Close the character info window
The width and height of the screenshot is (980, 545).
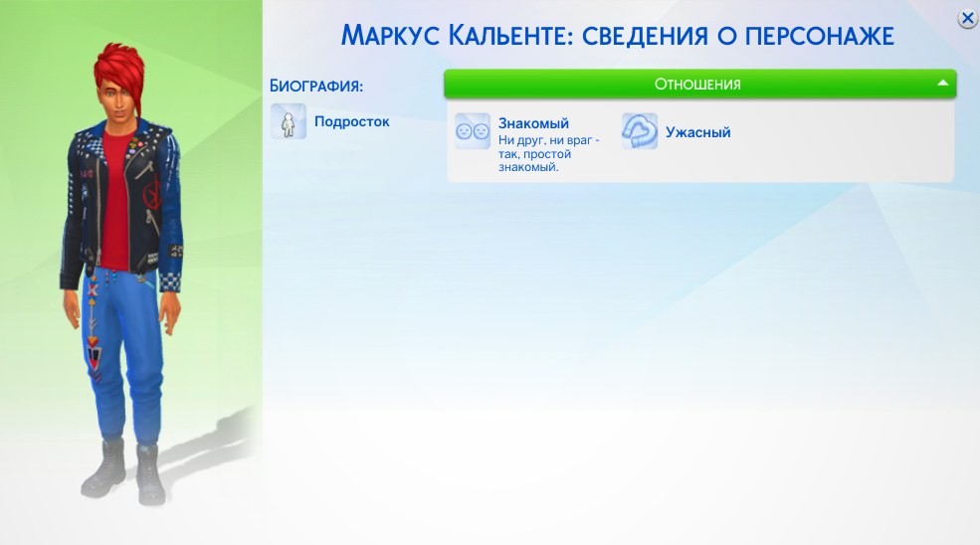pos(967,19)
